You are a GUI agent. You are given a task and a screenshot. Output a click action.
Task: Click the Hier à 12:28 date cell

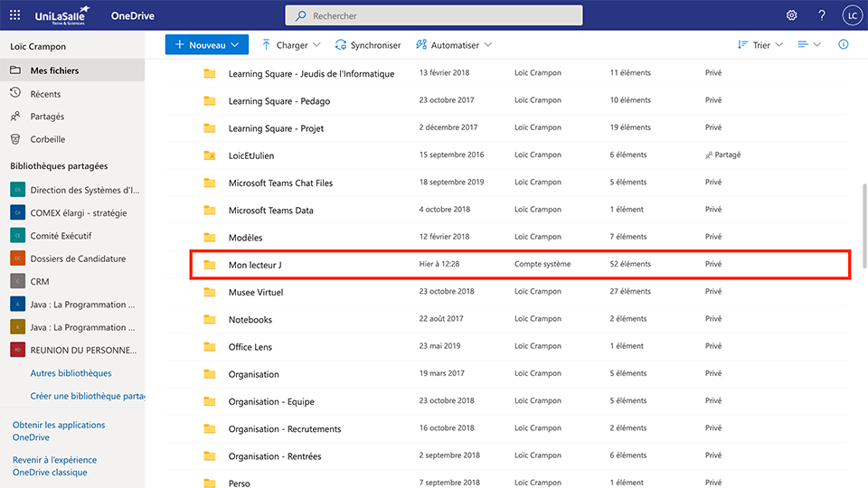pos(439,264)
